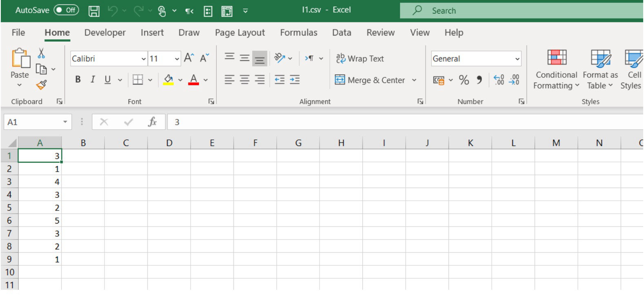Click the Increase Indent icon
The image size is (644, 300).
coord(295,80)
